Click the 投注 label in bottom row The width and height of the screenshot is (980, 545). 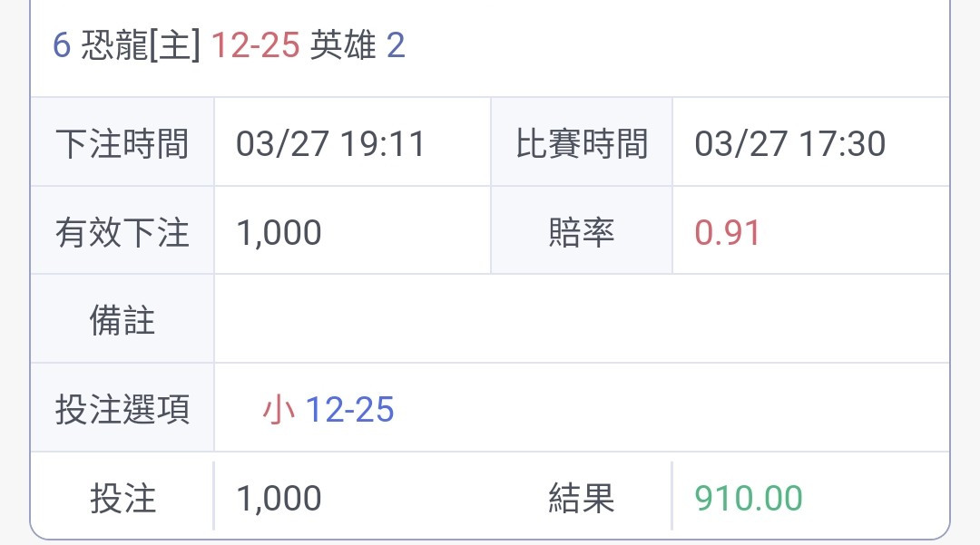tap(122, 498)
